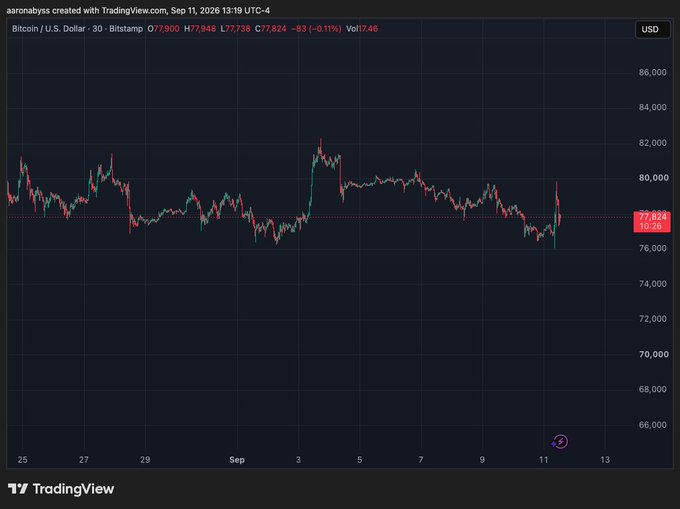The width and height of the screenshot is (680, 509).
Task: Select the 76,000 price axis label
Action: coord(652,248)
